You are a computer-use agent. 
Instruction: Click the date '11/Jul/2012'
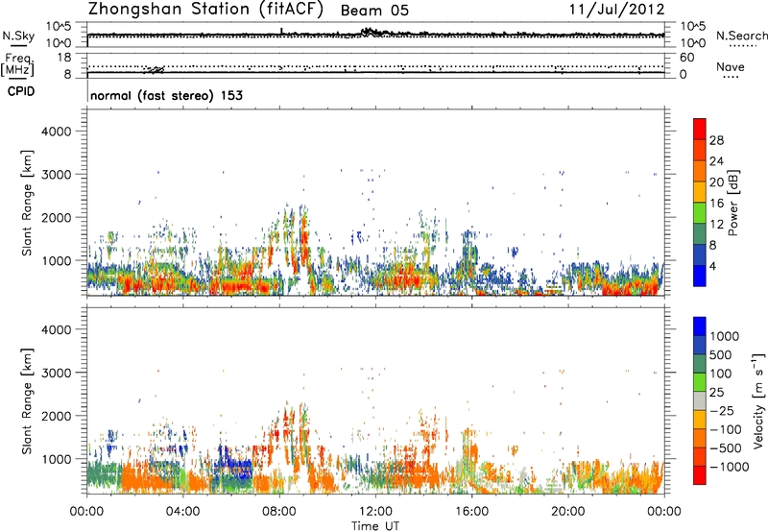[x=616, y=10]
